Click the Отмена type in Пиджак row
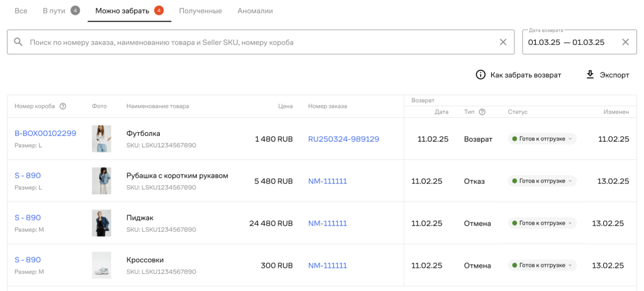The image size is (644, 291). point(478,224)
